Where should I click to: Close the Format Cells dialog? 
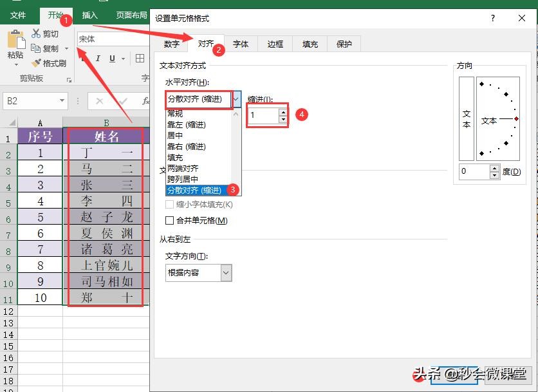pos(522,18)
